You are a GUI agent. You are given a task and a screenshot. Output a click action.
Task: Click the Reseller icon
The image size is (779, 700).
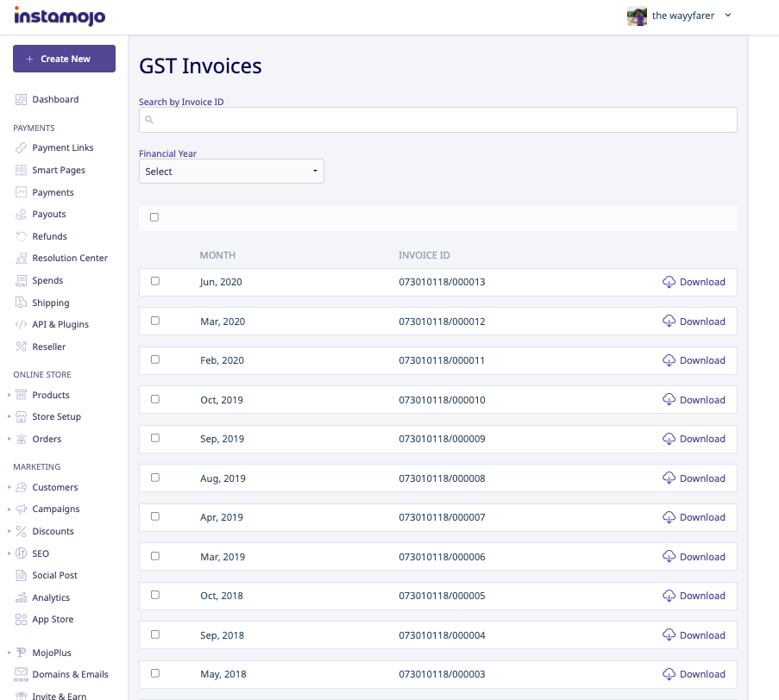click(21, 347)
